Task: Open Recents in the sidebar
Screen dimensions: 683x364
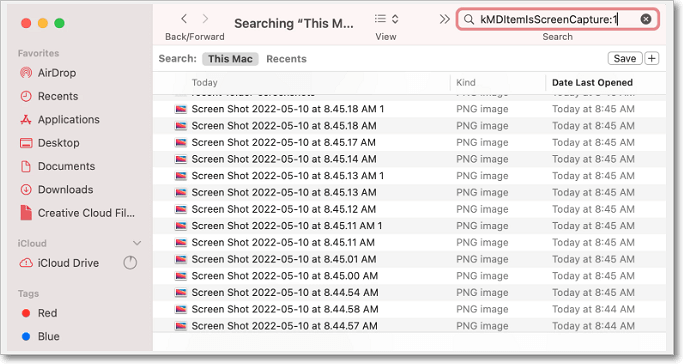Action: coord(49,96)
